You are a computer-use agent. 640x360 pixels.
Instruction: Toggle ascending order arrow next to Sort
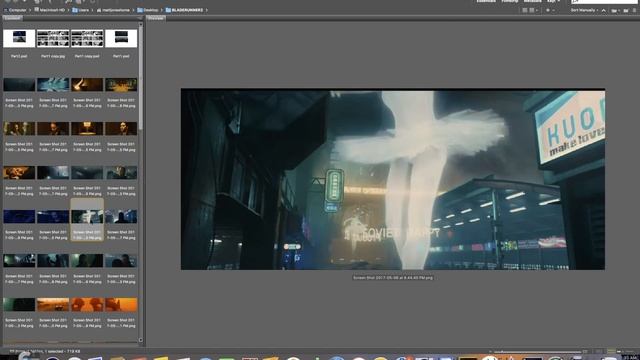coord(604,10)
